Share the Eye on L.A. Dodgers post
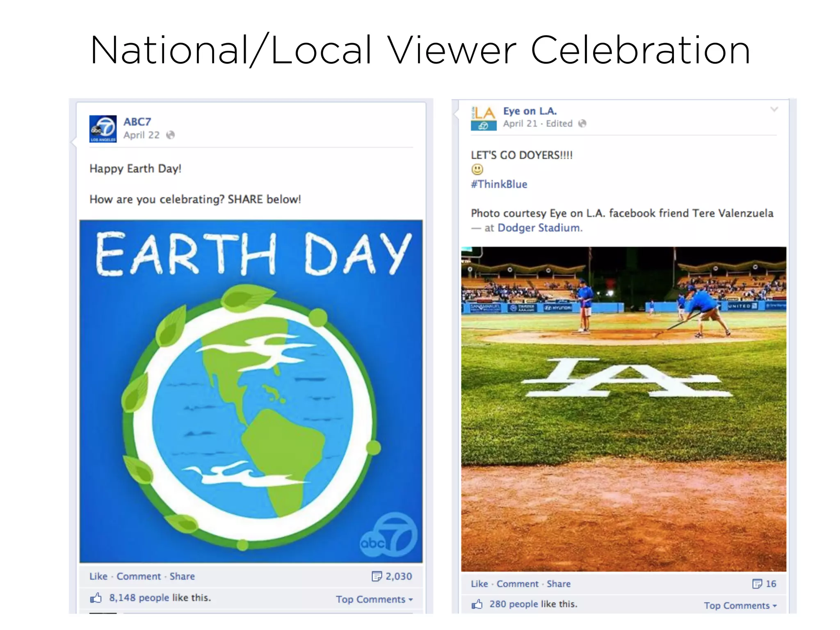The image size is (840, 630). [x=559, y=584]
